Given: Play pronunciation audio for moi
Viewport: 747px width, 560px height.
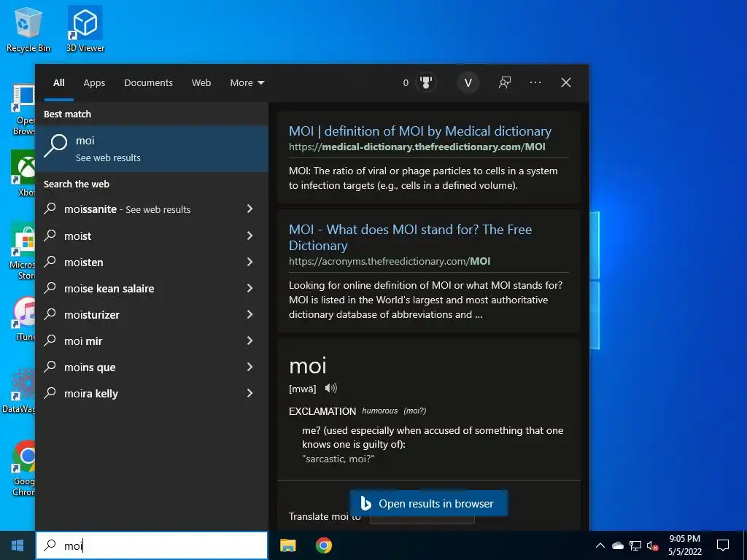Looking at the screenshot, I should [330, 389].
